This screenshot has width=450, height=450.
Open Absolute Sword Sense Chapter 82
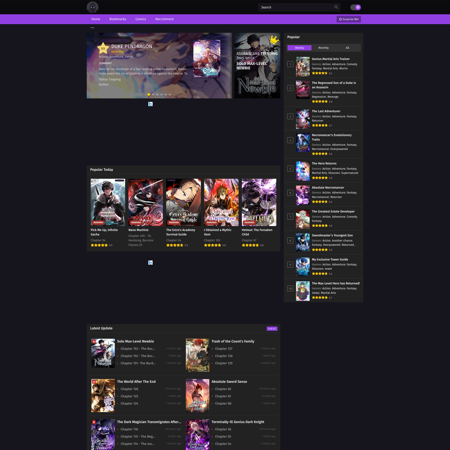tap(223, 389)
